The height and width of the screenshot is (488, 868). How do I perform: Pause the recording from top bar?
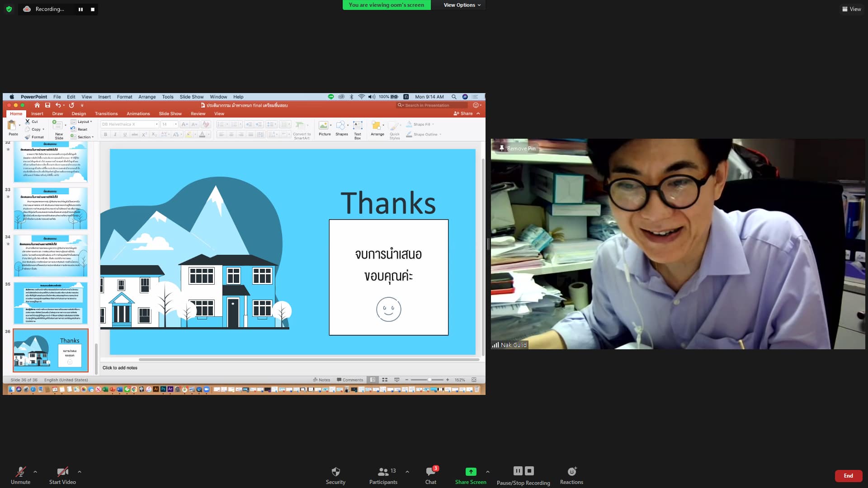[80, 9]
